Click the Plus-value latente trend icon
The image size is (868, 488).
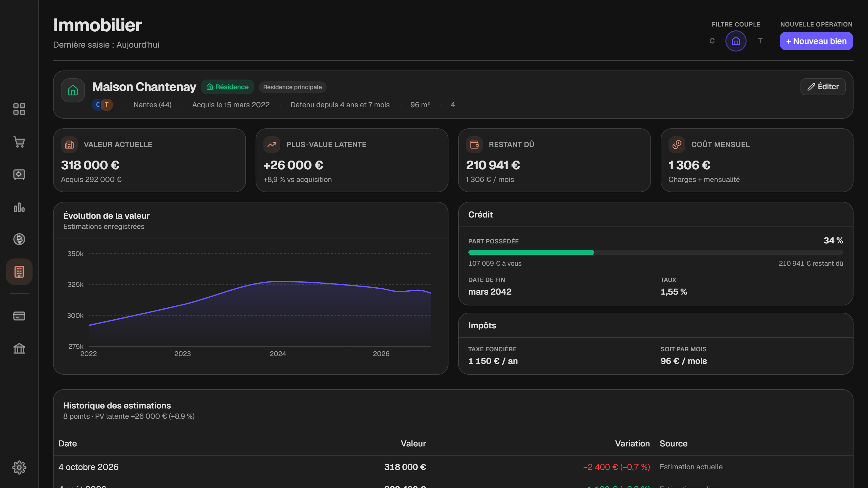tap(272, 145)
